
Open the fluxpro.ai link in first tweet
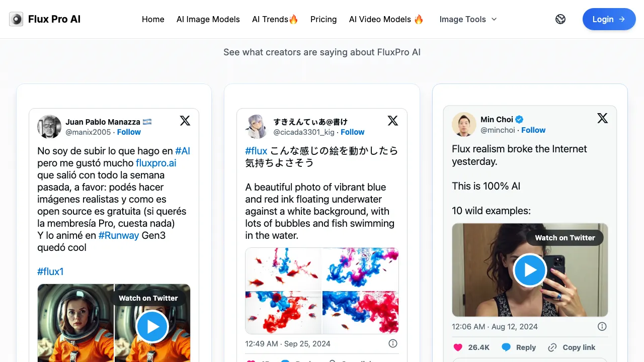tap(156, 163)
